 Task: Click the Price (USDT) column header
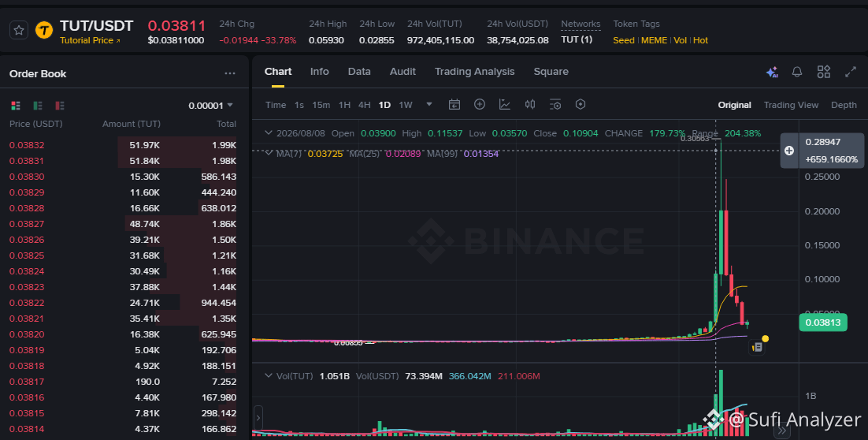(36, 124)
